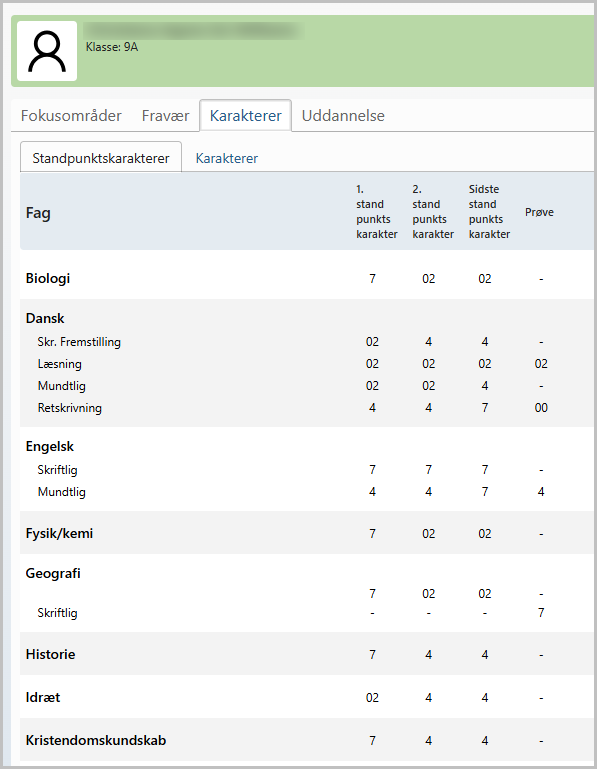Select the Standpunktskarakterer sub-tab
Screen dimensions: 597x769
101,158
